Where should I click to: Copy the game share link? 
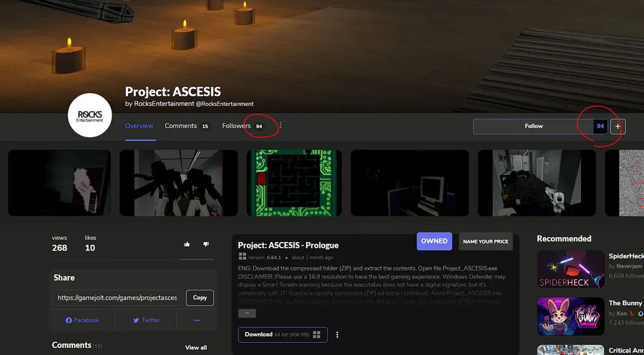(x=200, y=298)
